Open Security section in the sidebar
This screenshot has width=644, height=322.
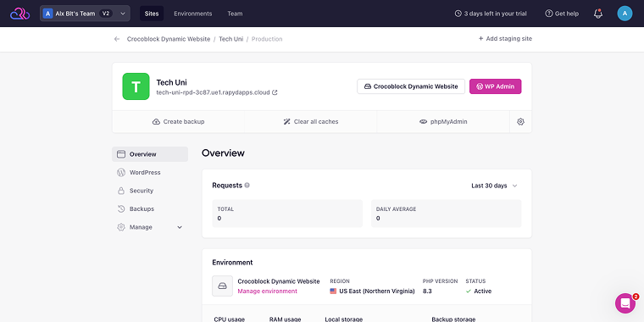(150, 191)
